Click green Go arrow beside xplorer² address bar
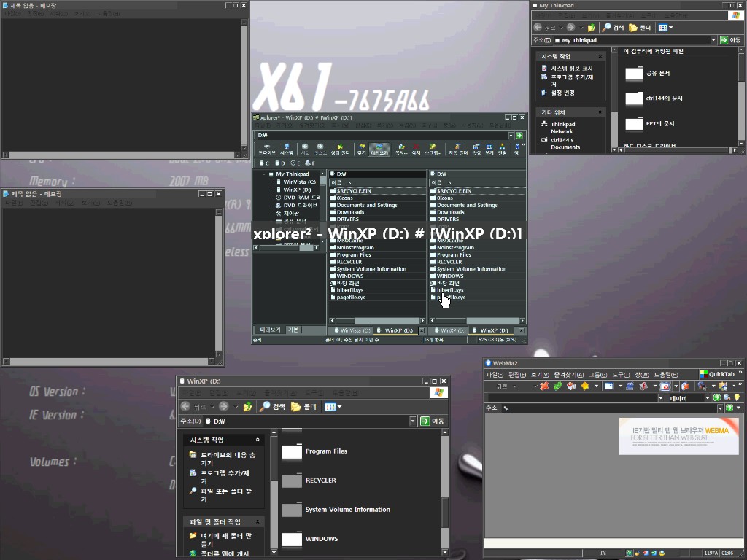The image size is (747, 560). 519,135
